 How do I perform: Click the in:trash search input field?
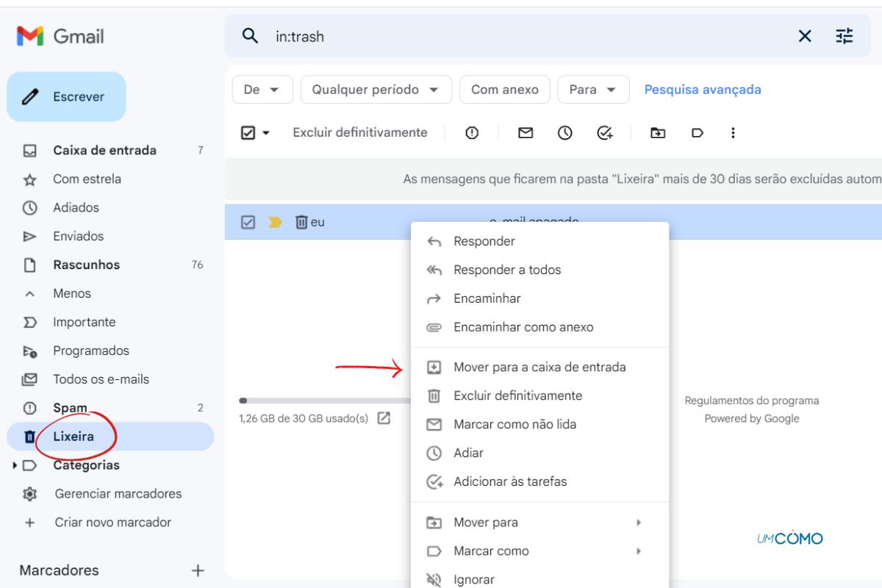(514, 36)
